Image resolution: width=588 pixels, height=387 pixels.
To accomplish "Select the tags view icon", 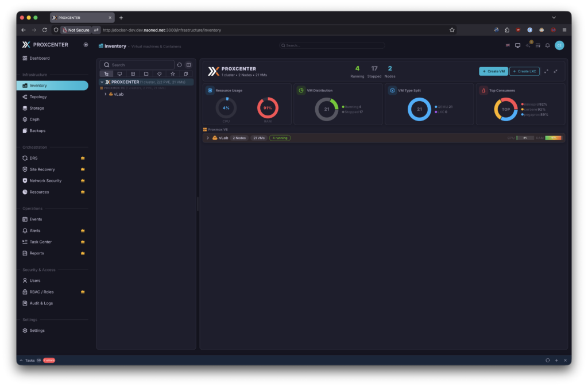I will pos(160,74).
